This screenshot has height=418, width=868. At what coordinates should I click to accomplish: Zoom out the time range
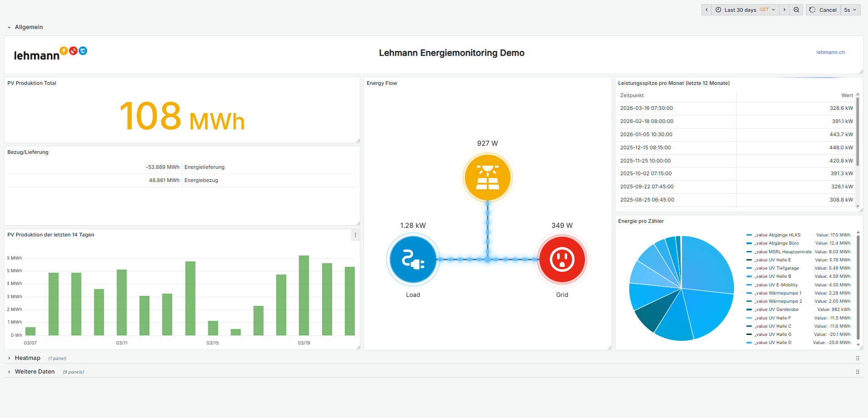pos(796,10)
